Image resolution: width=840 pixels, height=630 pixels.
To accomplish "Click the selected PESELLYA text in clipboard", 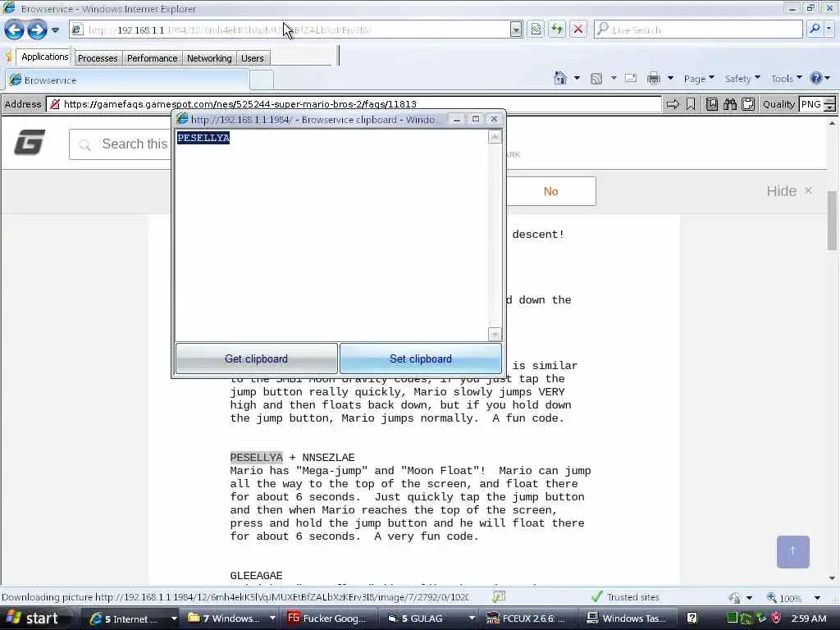I will [x=203, y=138].
